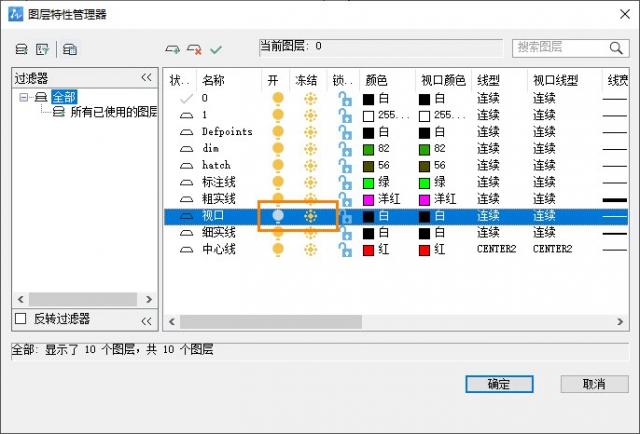Click the bottom double-chevron beside 反转过滤器
Screen dimensions: 640x434
(146, 320)
